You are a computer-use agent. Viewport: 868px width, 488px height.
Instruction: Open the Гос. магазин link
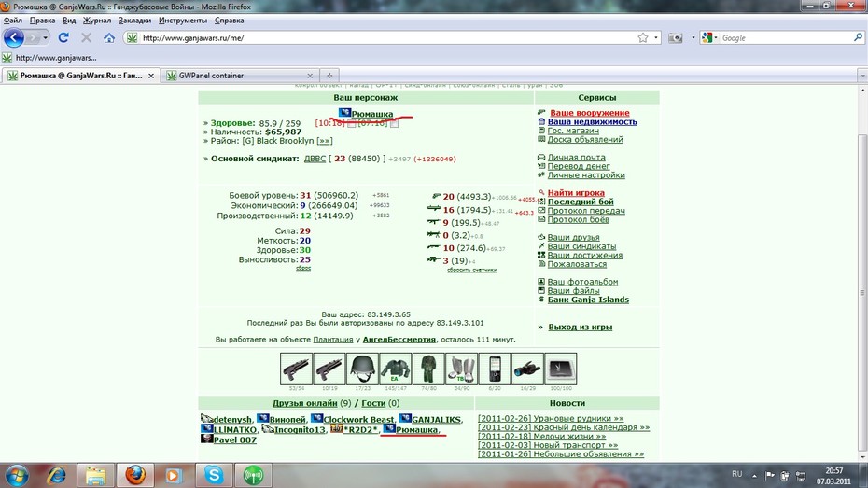[573, 131]
